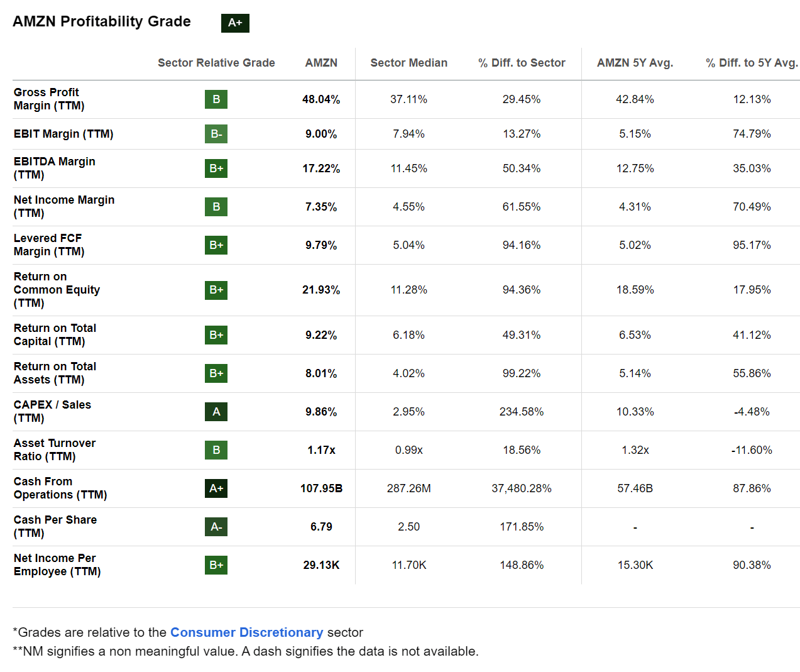Click the A grade badge for CAPEX / Sales

216,412
